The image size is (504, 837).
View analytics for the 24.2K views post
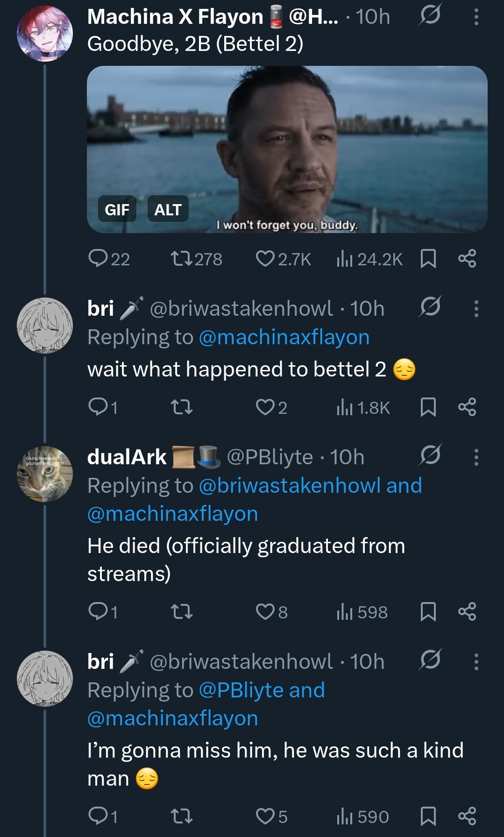[345, 259]
